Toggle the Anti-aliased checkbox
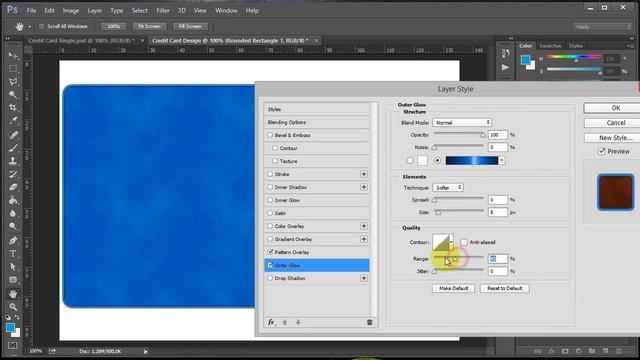The height and width of the screenshot is (360, 640). 464,242
